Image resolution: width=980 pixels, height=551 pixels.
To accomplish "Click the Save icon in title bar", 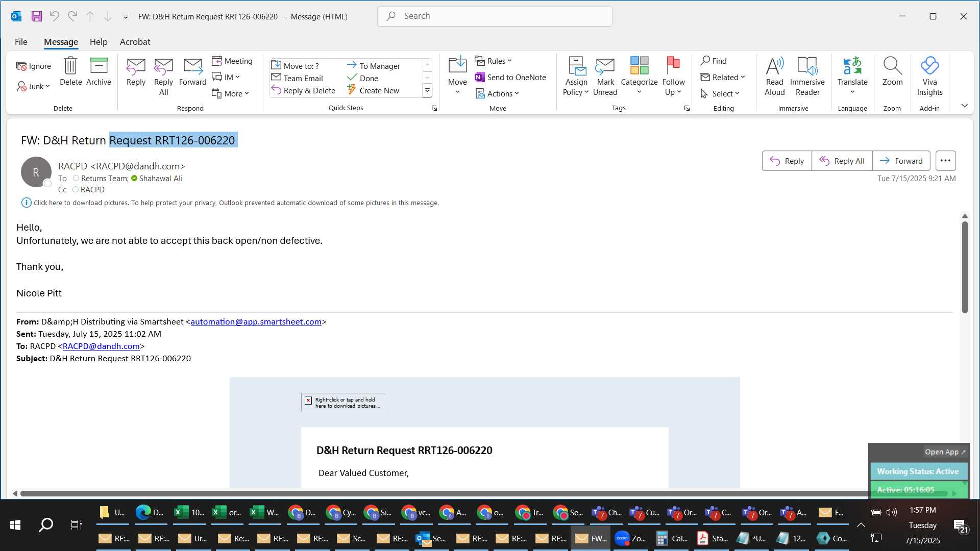I will click(36, 16).
